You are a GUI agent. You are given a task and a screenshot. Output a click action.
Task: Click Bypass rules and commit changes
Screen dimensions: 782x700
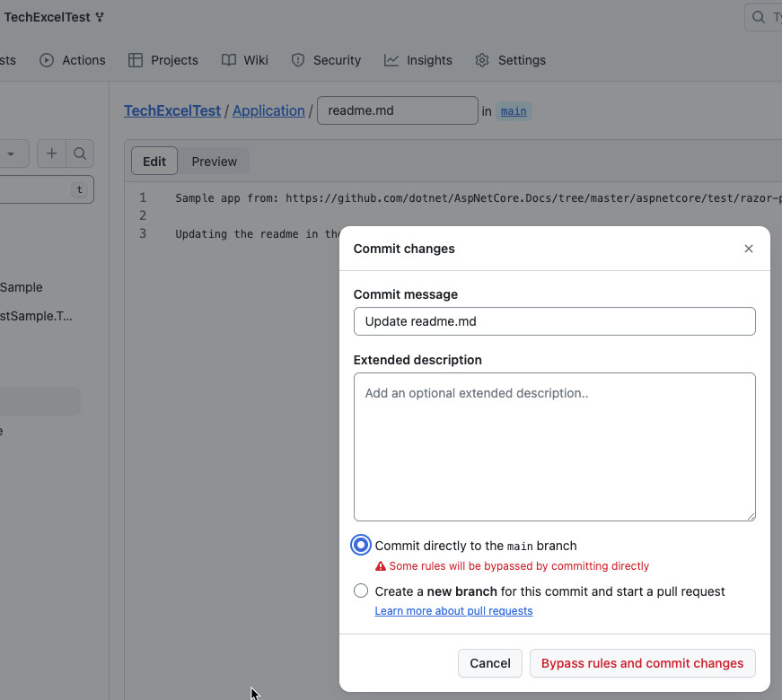pos(642,663)
